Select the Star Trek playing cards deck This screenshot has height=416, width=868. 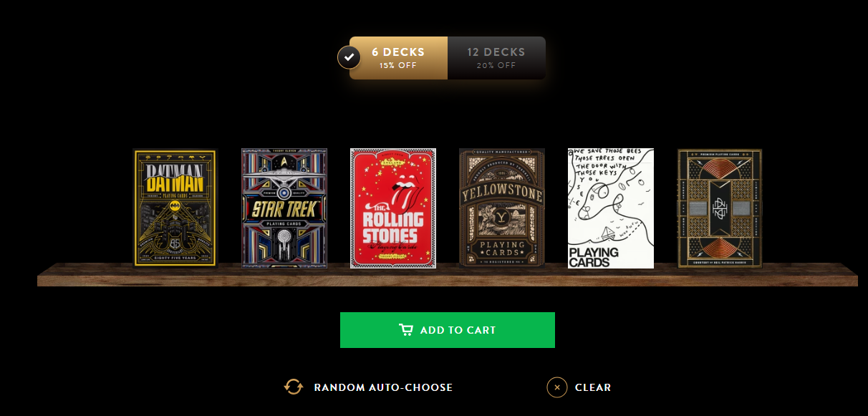coord(284,208)
